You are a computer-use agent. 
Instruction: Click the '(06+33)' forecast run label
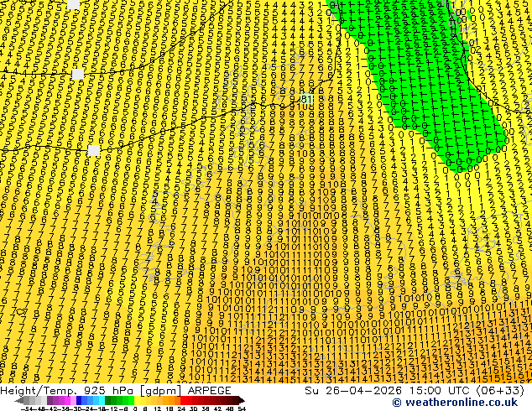point(500,391)
